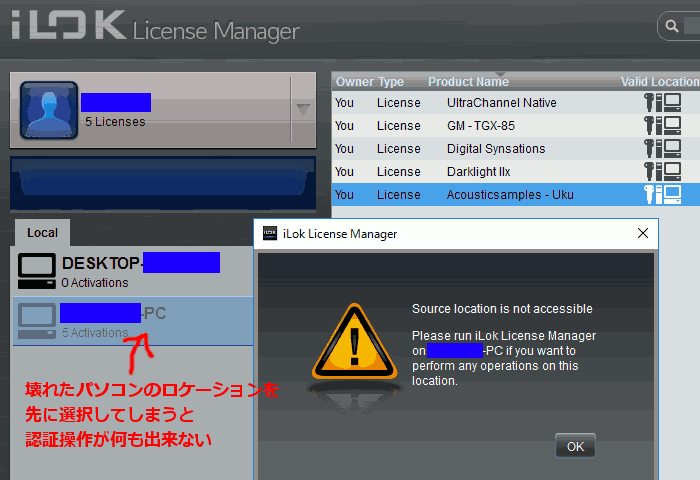Select the GM - TGX-85 license row
This screenshot has width=700, height=480.
click(x=516, y=126)
